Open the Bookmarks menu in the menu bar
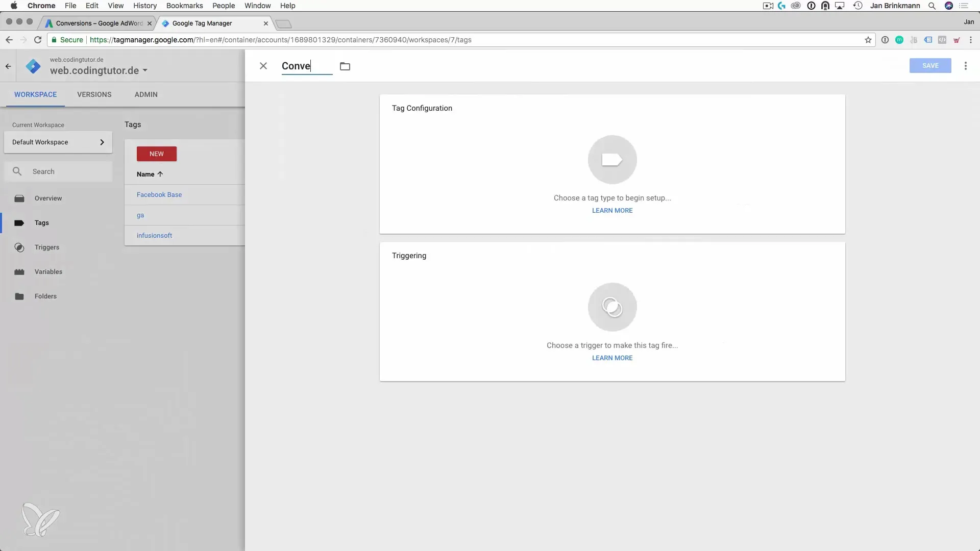Viewport: 980px width, 551px height. click(184, 6)
